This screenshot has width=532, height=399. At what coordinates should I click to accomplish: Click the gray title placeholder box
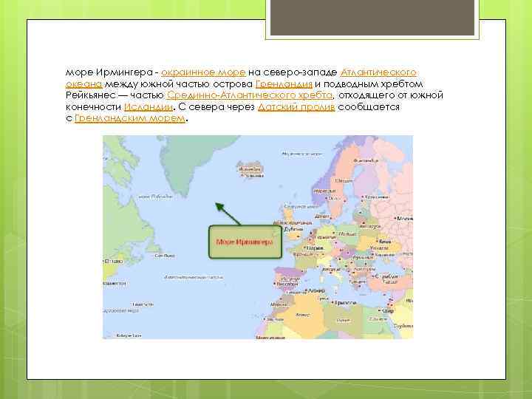pos(372,18)
